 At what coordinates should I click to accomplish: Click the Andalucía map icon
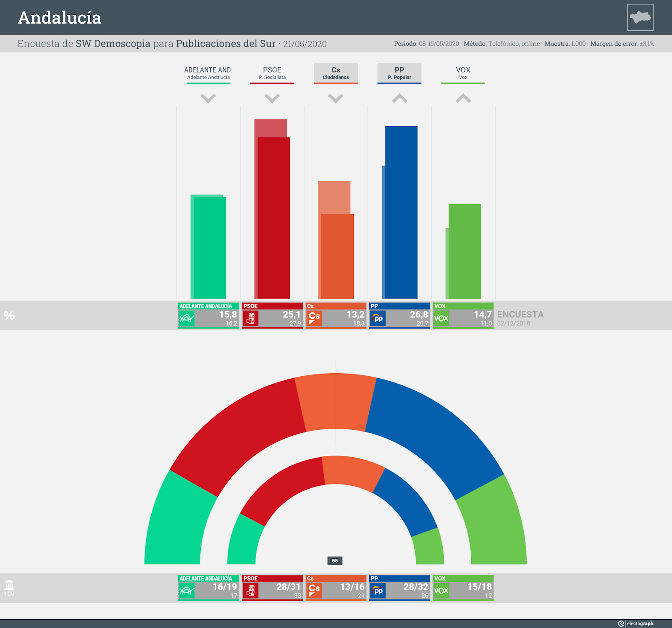pos(640,17)
